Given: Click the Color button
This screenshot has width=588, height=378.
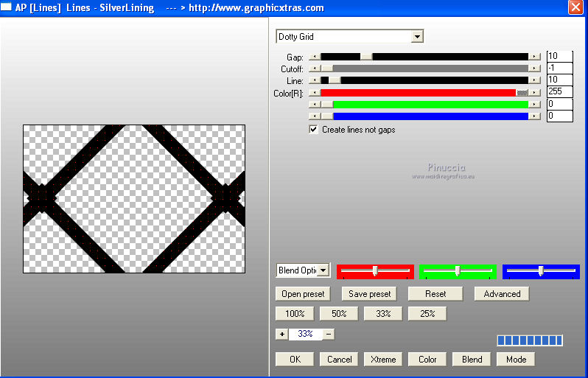Looking at the screenshot, I should pyautogui.click(x=427, y=360).
